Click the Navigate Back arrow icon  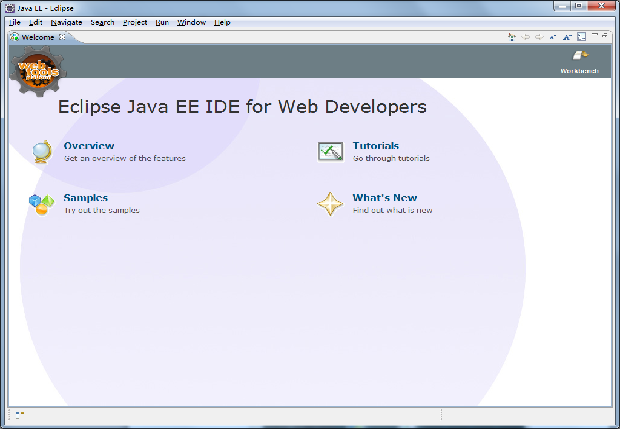click(526, 37)
